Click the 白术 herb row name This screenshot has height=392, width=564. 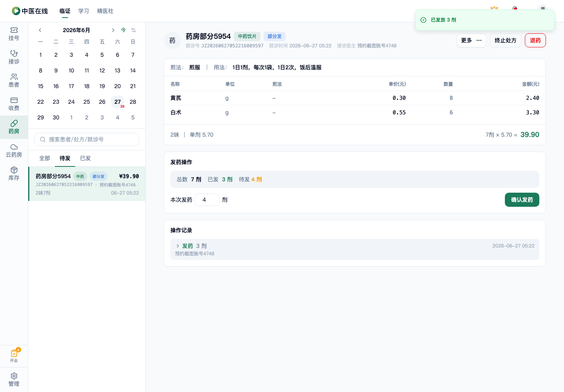pyautogui.click(x=176, y=112)
